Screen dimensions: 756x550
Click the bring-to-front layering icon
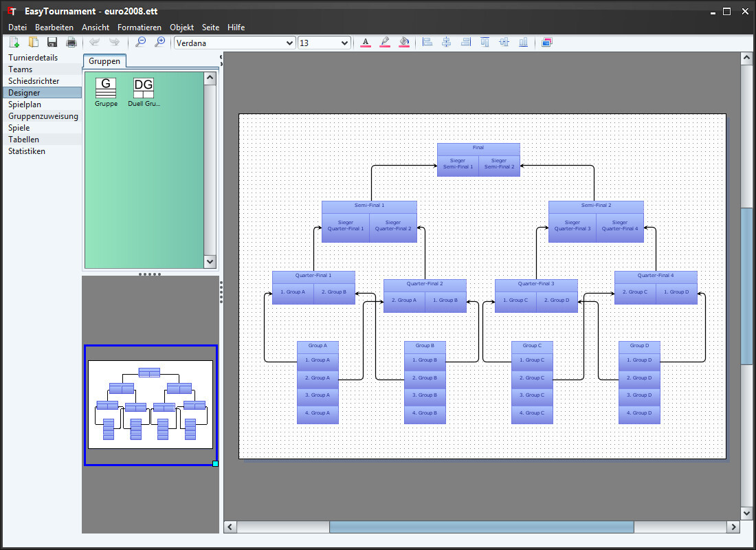[x=547, y=43]
